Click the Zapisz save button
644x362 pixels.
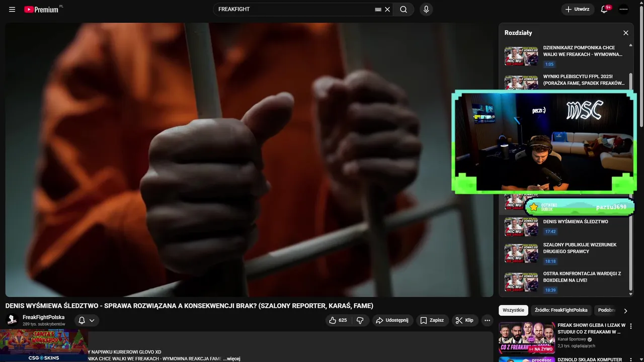(432, 320)
